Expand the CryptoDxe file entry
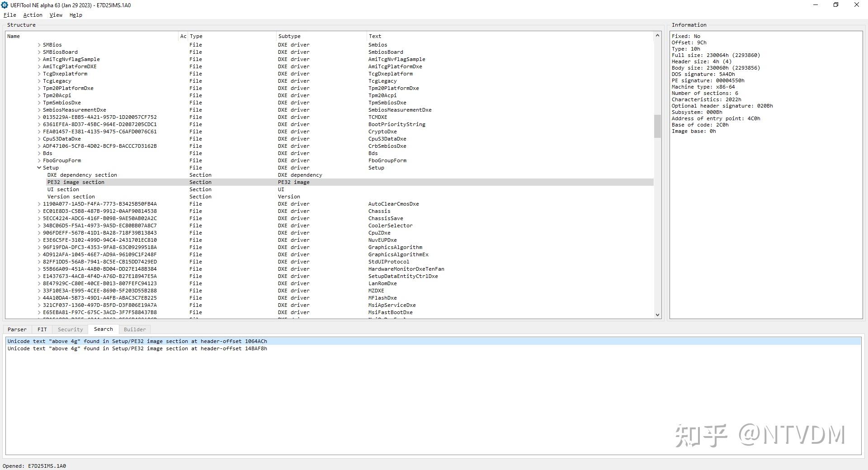Image resolution: width=868 pixels, height=470 pixels. pos(39,131)
